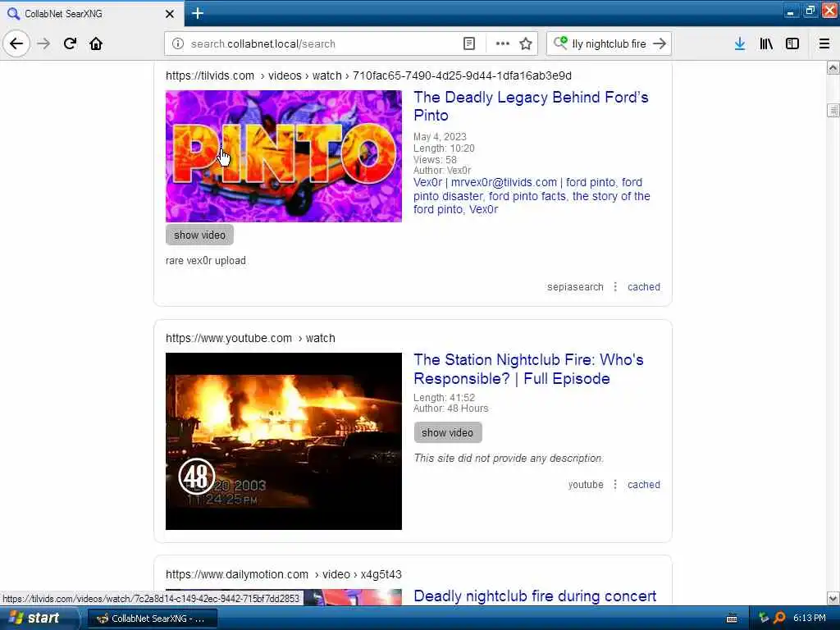Image resolution: width=840 pixels, height=630 pixels.
Task: Click the sepiasearch engine label
Action: (x=575, y=286)
